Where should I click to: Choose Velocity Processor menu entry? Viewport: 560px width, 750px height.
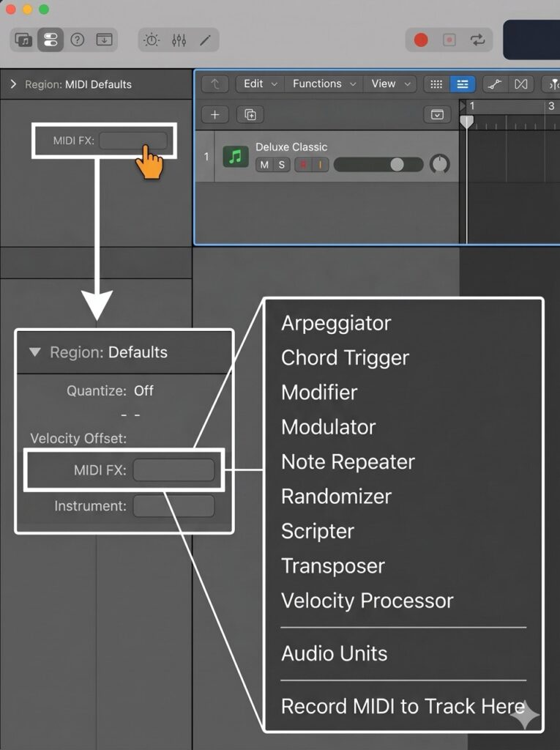click(x=367, y=601)
